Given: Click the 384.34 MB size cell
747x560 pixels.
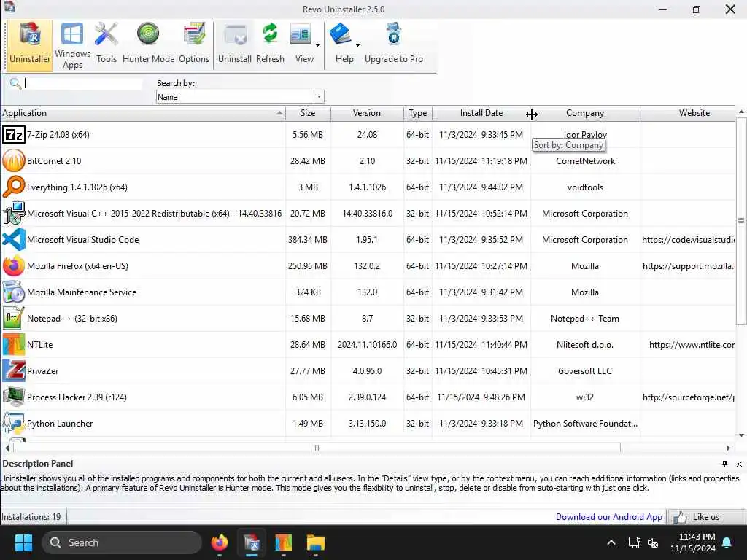Looking at the screenshot, I should pyautogui.click(x=308, y=239).
